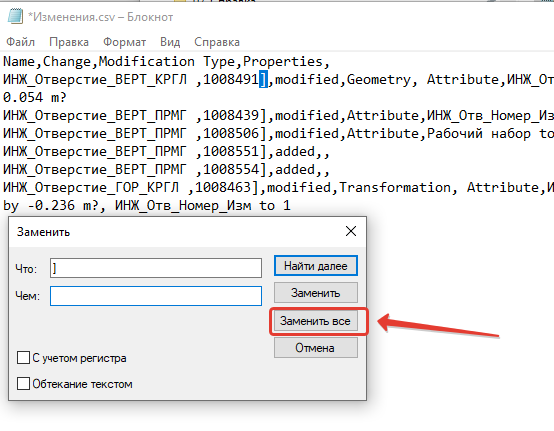Focus the Что search text field

point(156,268)
